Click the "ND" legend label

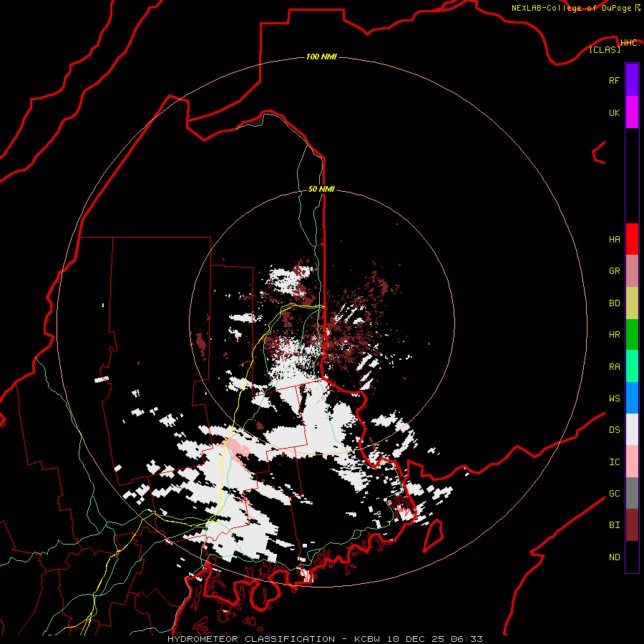[614, 557]
